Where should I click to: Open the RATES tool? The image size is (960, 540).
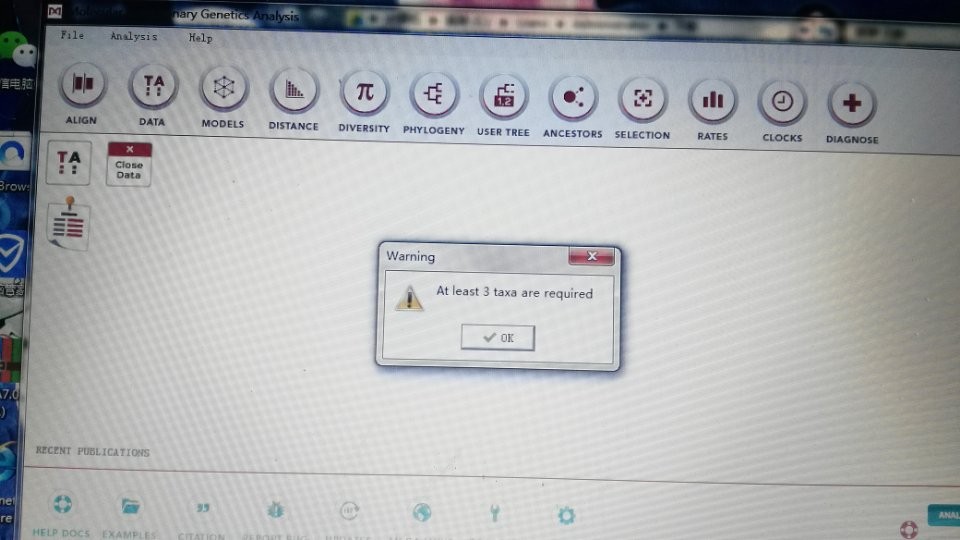point(713,101)
